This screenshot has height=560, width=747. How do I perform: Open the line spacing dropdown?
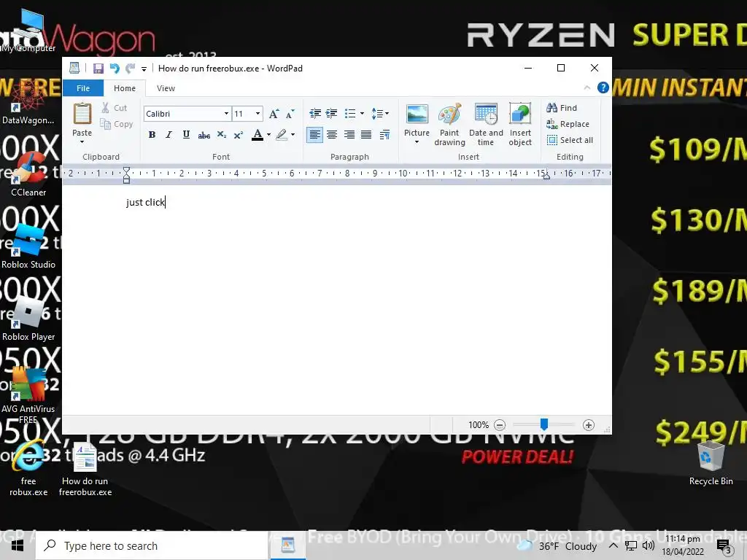379,113
